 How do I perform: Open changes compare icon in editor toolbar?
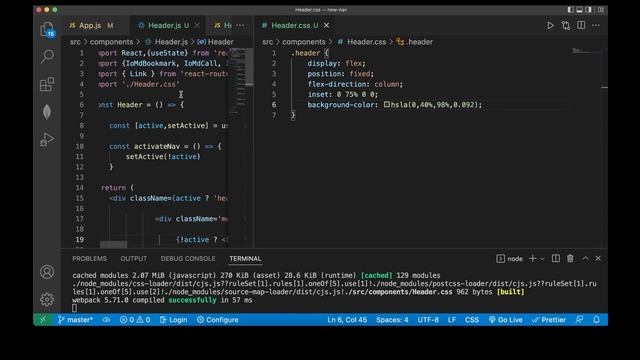(566, 25)
